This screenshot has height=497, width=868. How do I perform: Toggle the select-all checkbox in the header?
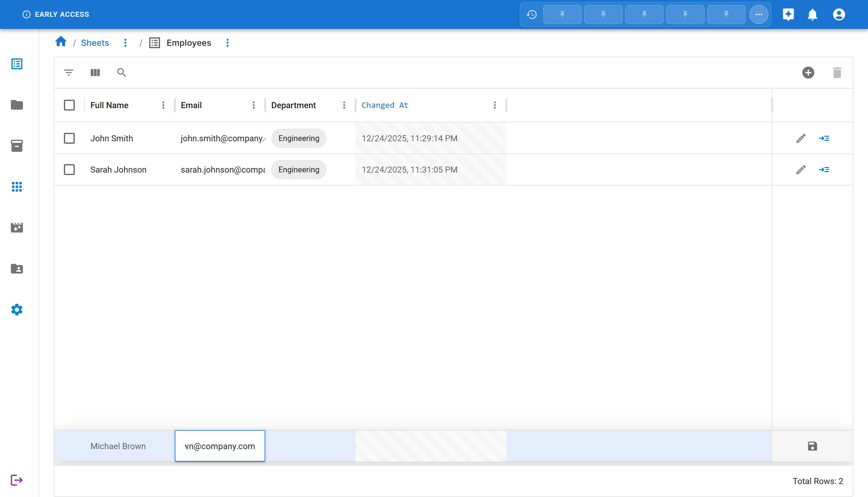pyautogui.click(x=69, y=105)
